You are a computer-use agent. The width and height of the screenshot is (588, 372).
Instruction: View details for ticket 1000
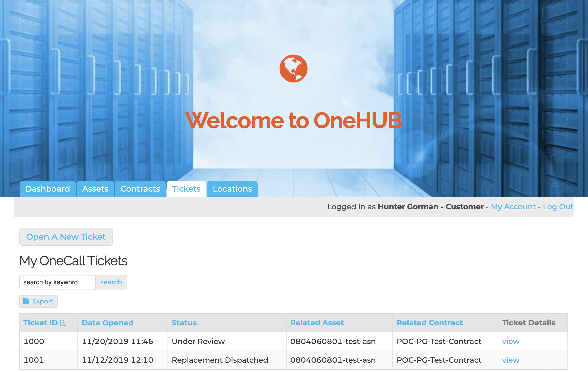click(x=510, y=341)
